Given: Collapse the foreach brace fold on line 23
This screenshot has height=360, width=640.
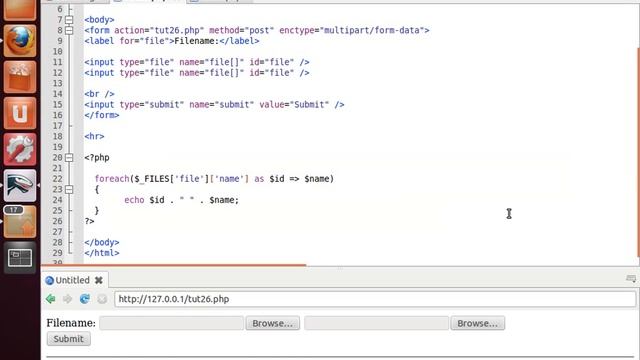Looking at the screenshot, I should tap(69, 189).
